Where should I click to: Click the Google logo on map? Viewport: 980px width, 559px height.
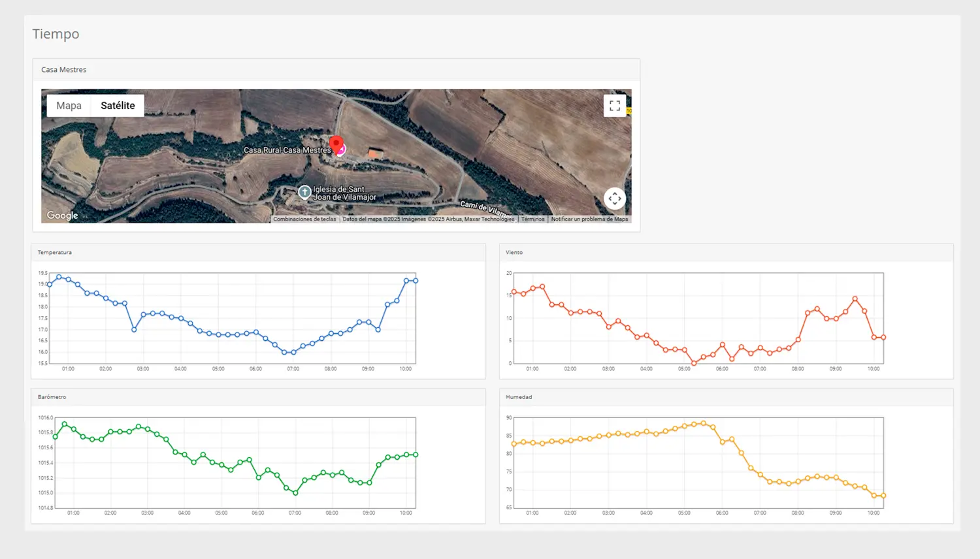tap(62, 216)
